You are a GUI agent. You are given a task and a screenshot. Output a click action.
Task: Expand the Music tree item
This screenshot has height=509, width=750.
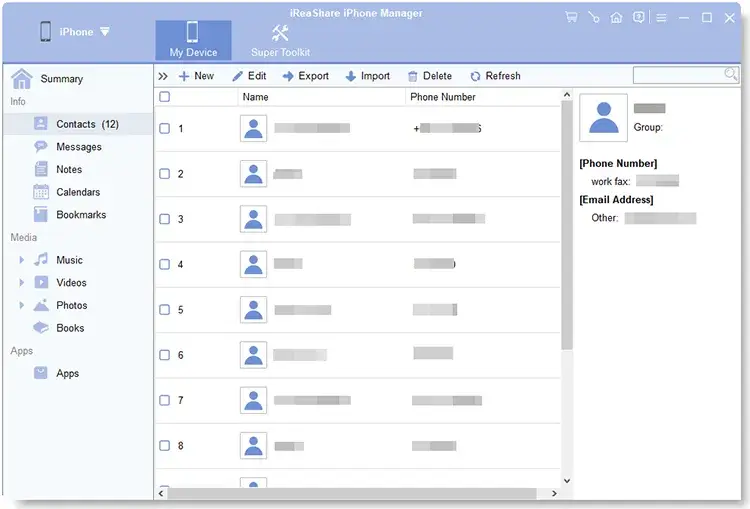(x=21, y=260)
